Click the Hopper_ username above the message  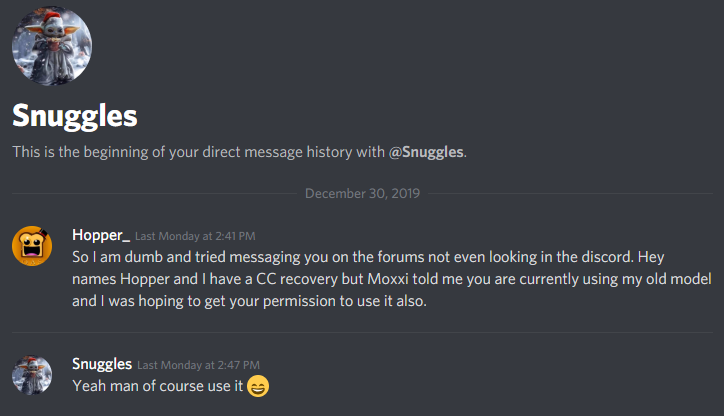pos(101,236)
